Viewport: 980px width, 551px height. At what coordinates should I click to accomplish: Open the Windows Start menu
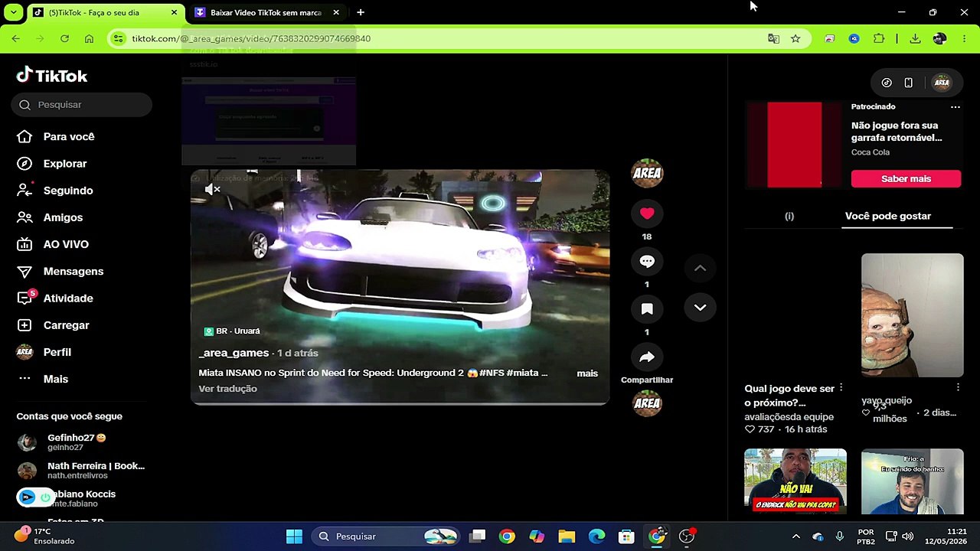point(294,536)
